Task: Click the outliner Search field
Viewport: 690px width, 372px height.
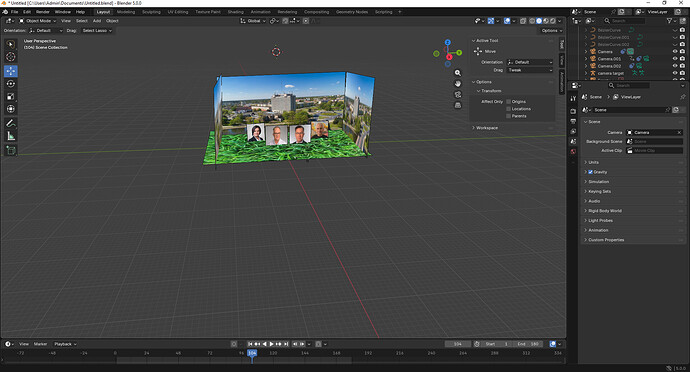Action: click(624, 21)
